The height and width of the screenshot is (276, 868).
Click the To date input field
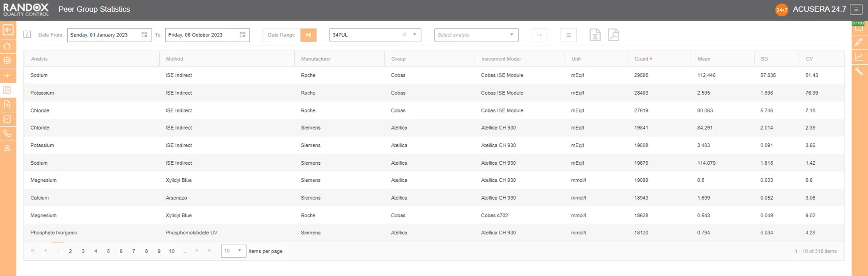coord(207,35)
